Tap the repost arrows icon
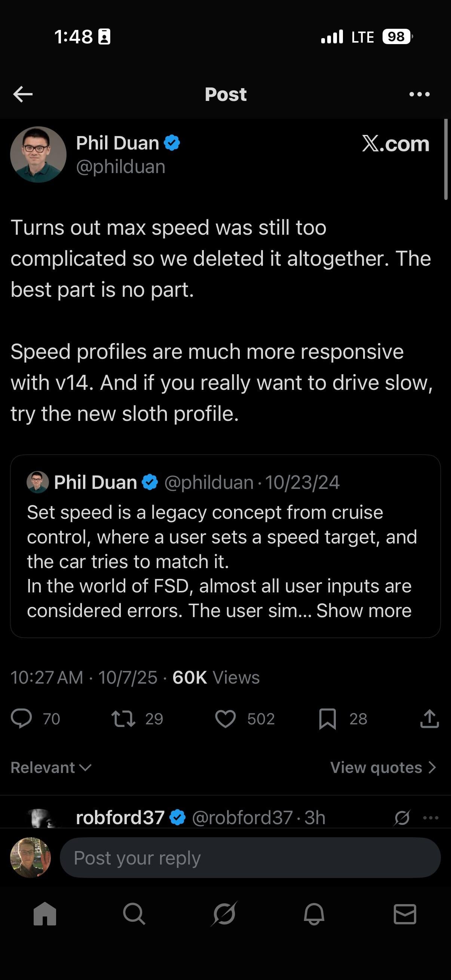This screenshot has height=980, width=451. [123, 719]
